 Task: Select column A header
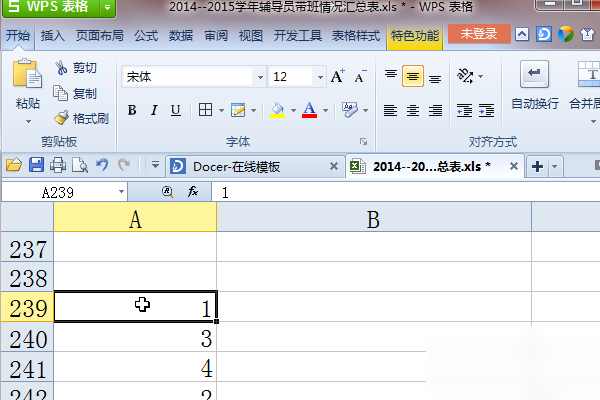(x=135, y=217)
